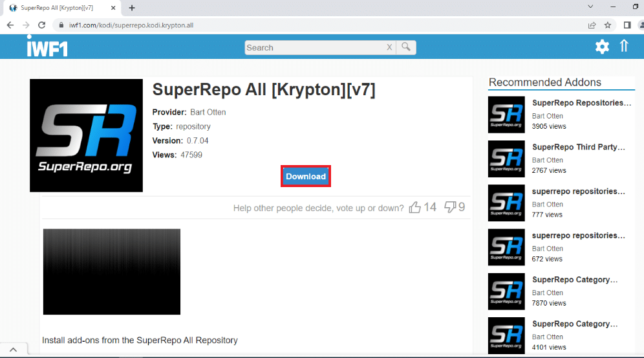The width and height of the screenshot is (644, 358).
Task: Vote thumbs down for SuperRepo All
Action: pos(450,207)
